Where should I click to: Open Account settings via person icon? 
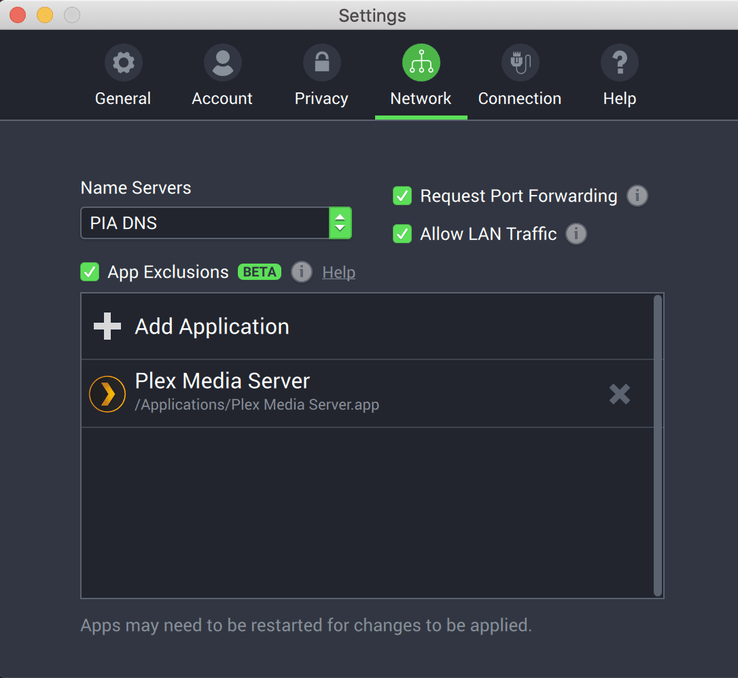coord(222,64)
